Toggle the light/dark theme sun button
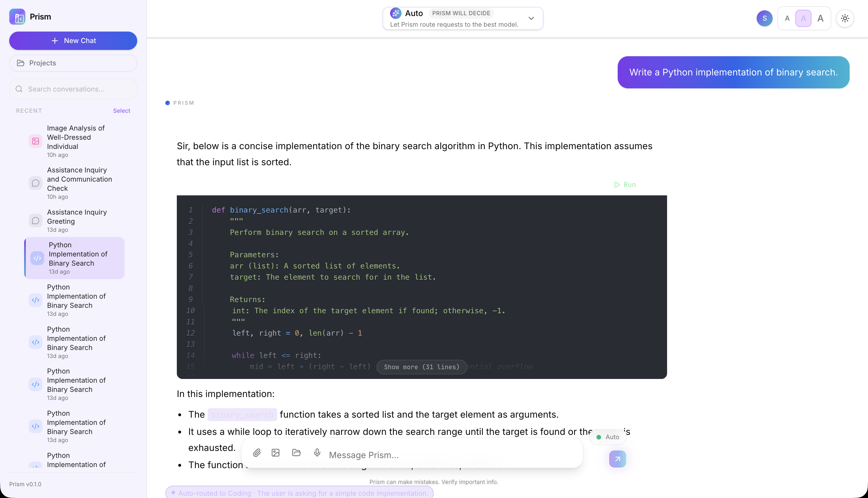868x498 pixels. pos(845,18)
